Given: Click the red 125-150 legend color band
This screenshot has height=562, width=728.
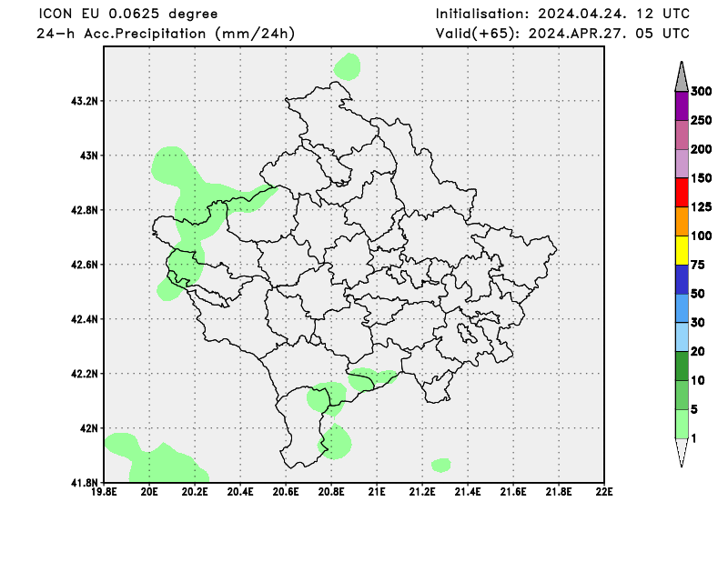Looking at the screenshot, I should [x=682, y=193].
